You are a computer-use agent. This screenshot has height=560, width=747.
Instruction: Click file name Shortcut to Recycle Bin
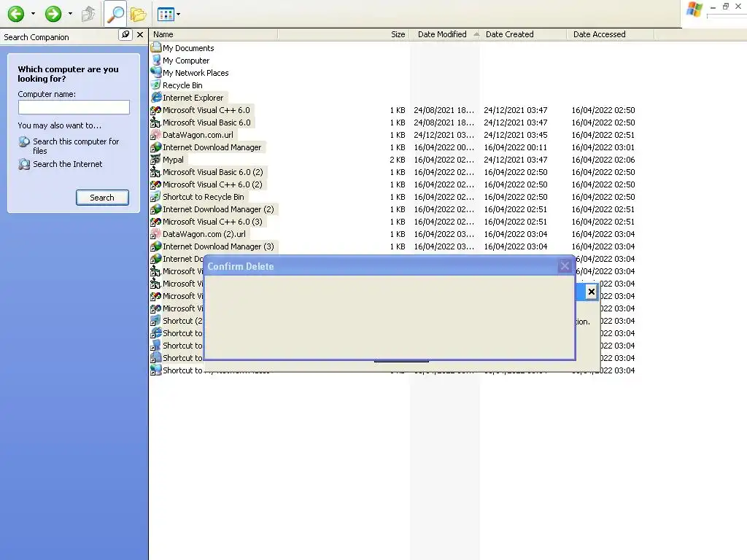click(204, 197)
